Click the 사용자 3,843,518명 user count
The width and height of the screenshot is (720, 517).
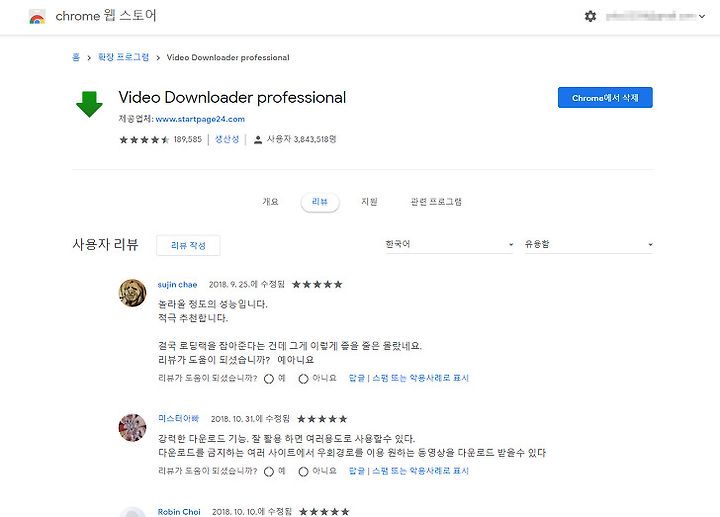click(302, 139)
